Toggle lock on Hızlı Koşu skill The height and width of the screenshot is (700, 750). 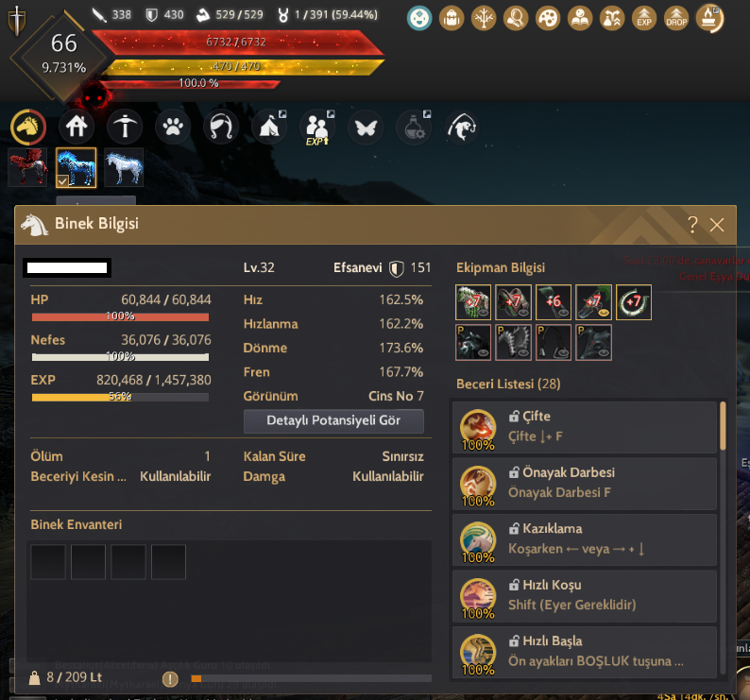514,585
